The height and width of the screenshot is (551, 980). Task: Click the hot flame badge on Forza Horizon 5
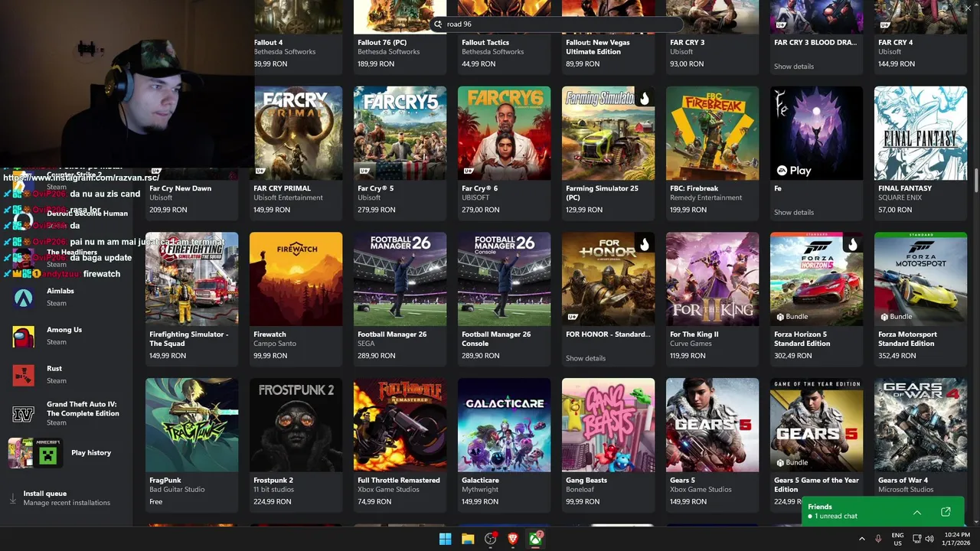coord(853,244)
